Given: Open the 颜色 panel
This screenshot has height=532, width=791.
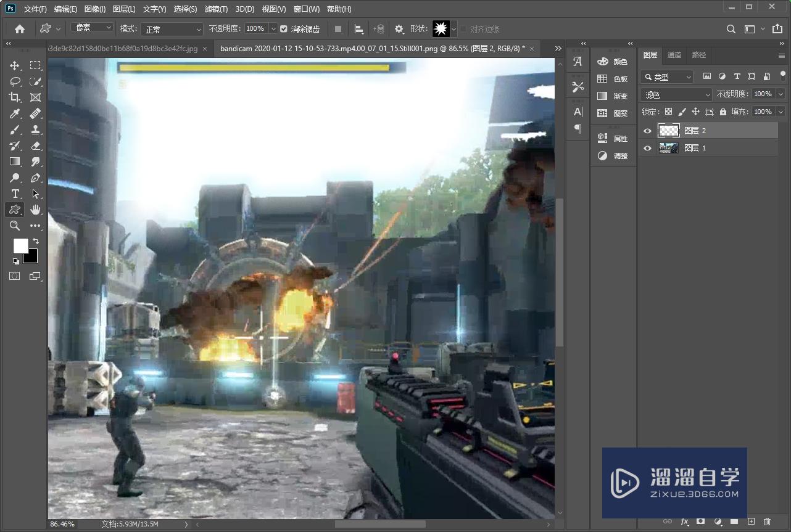Looking at the screenshot, I should click(612, 62).
